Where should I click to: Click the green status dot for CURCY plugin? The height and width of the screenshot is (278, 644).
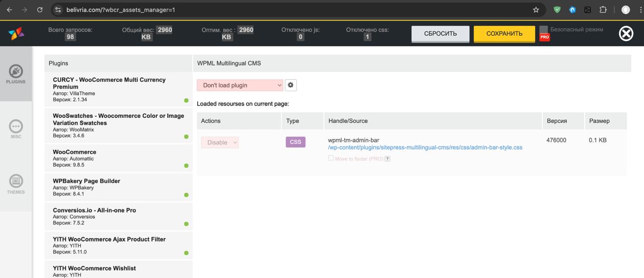click(186, 100)
